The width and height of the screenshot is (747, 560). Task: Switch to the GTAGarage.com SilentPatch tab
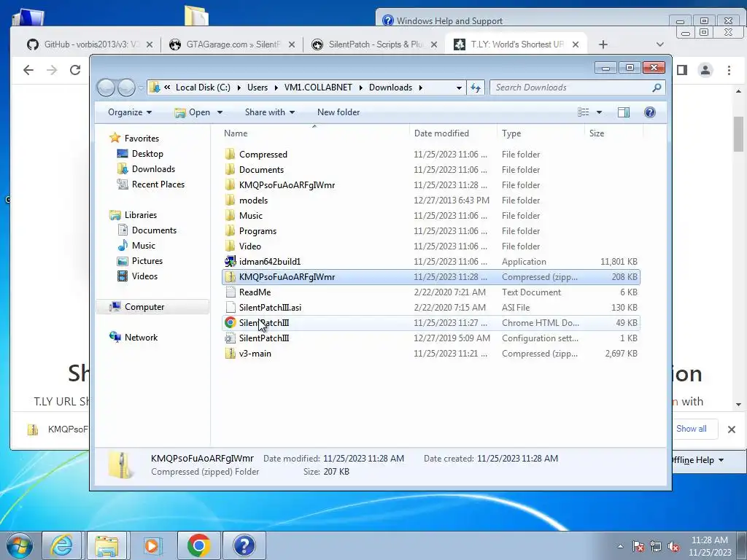click(233, 44)
